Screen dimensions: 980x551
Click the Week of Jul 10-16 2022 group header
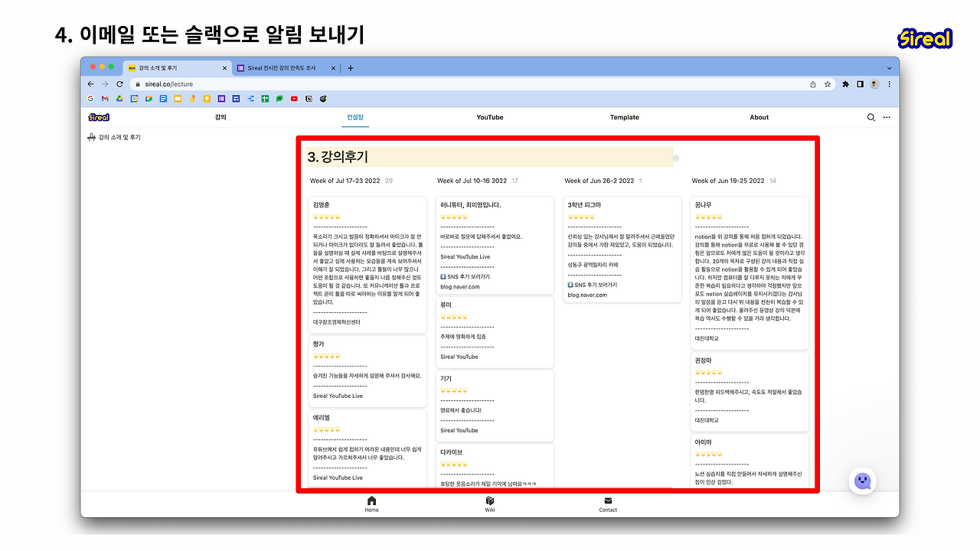click(x=472, y=181)
